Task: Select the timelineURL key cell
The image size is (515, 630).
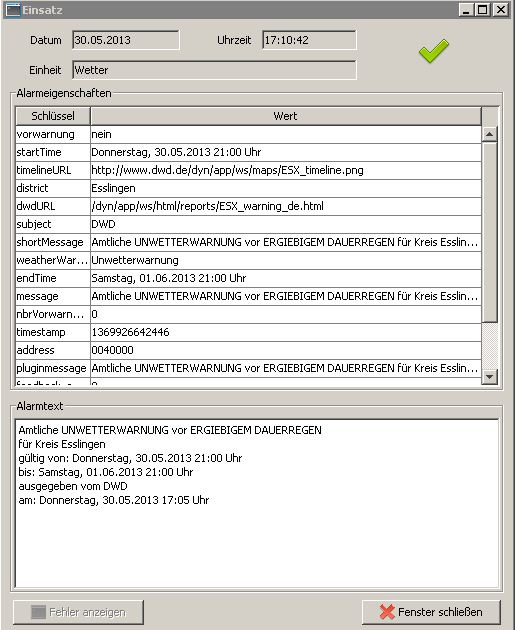Action: pos(53,170)
